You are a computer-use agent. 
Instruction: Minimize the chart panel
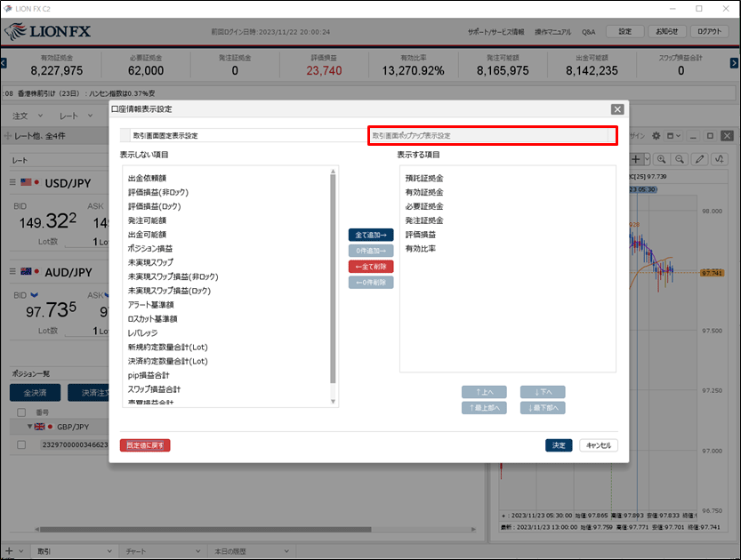pyautogui.click(x=693, y=136)
